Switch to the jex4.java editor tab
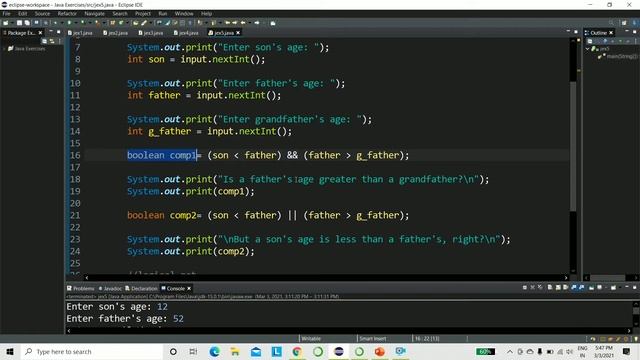The height and width of the screenshot is (360, 640). point(186,33)
